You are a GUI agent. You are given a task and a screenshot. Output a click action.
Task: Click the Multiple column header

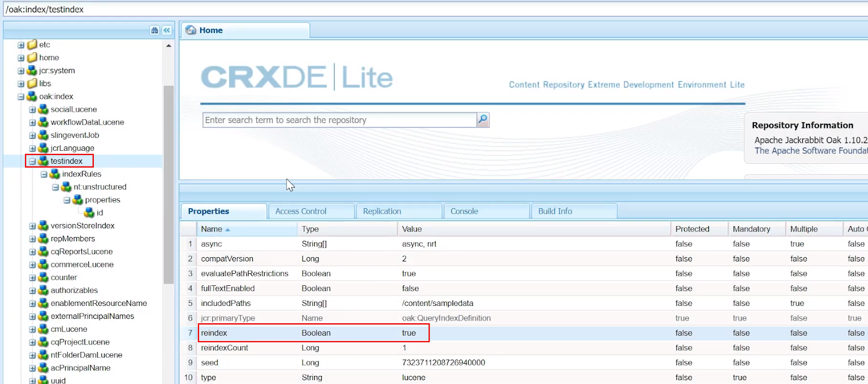[815, 229]
